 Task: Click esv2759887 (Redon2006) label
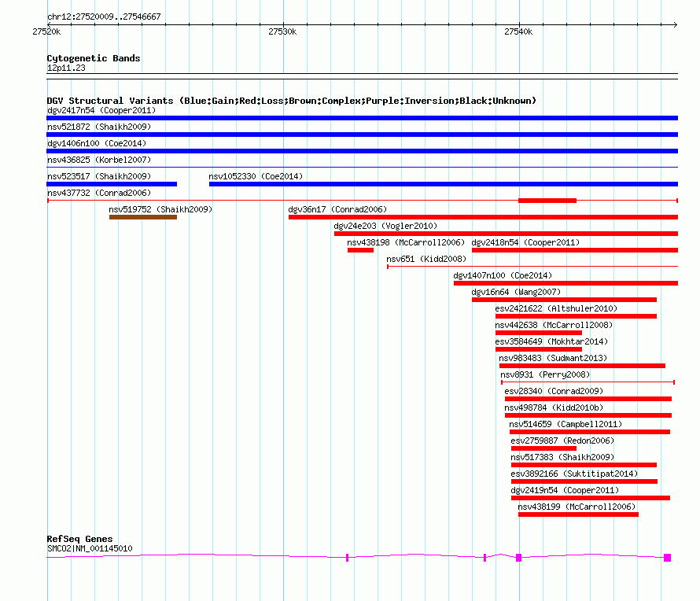click(x=562, y=441)
